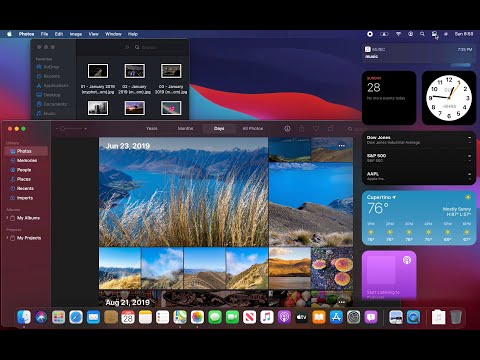Open Imports in the Photos sidebar
480x360 pixels.
[x=26, y=198]
